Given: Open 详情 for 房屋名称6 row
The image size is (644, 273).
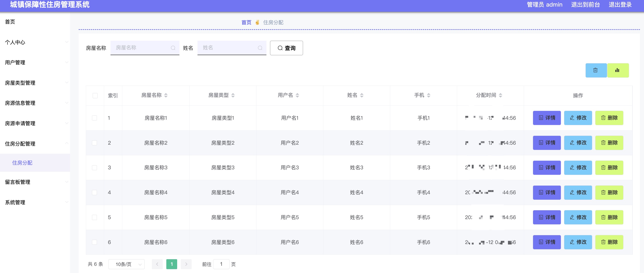Looking at the screenshot, I should [x=547, y=242].
